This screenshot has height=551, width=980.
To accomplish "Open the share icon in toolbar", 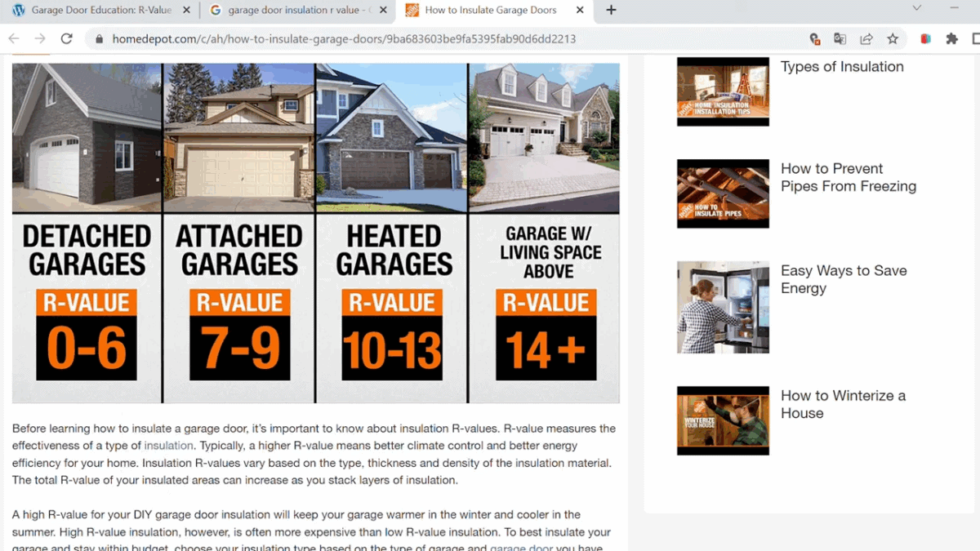I will click(866, 38).
